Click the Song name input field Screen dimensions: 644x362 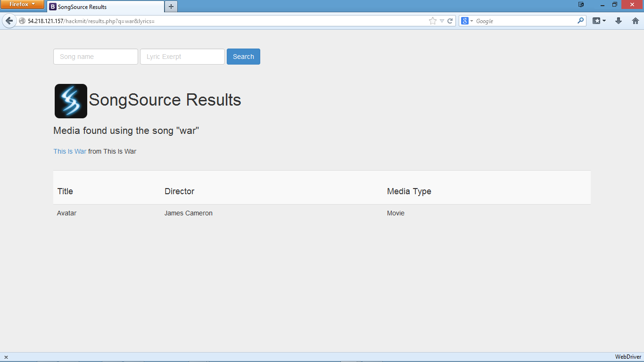click(96, 57)
